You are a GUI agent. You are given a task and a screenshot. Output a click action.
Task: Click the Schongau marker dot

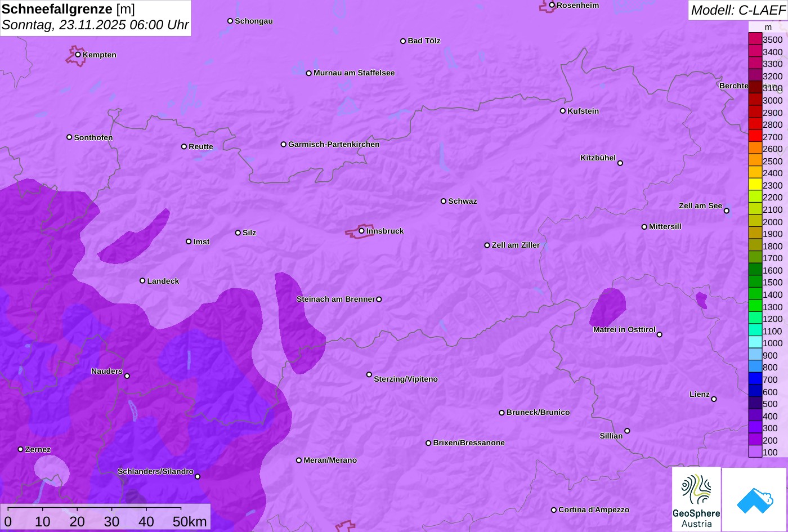coord(230,21)
